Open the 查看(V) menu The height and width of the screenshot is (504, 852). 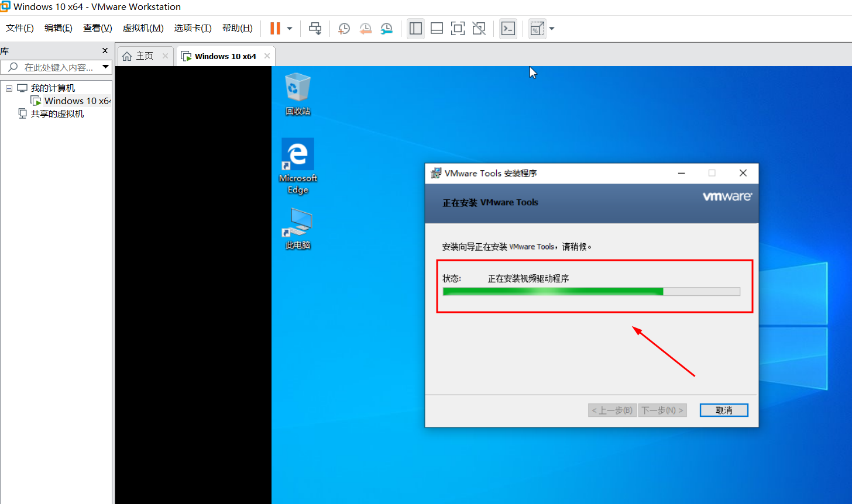click(x=98, y=28)
